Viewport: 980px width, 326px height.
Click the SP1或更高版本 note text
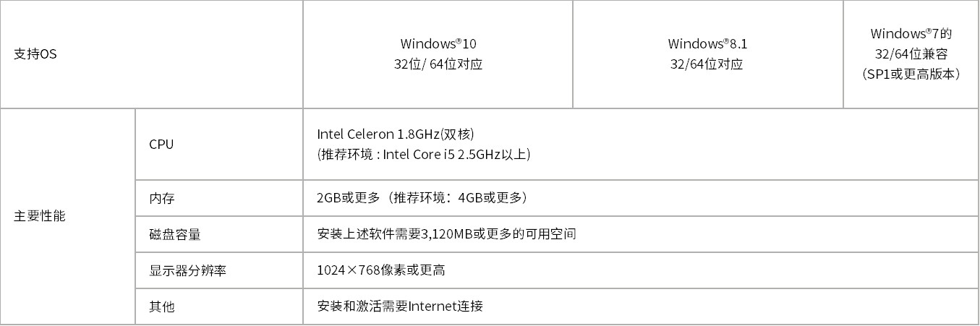click(x=911, y=74)
